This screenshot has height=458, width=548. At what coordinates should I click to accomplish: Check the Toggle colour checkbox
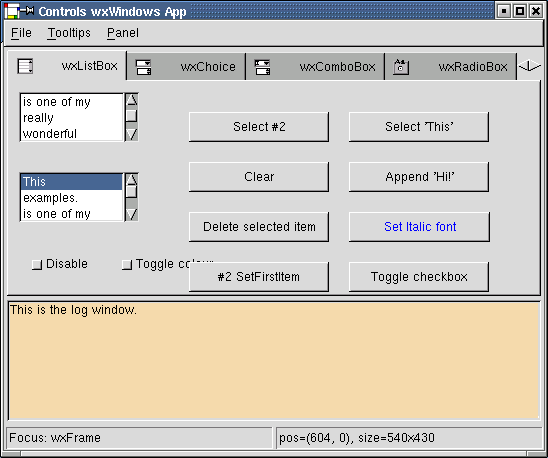(x=127, y=265)
